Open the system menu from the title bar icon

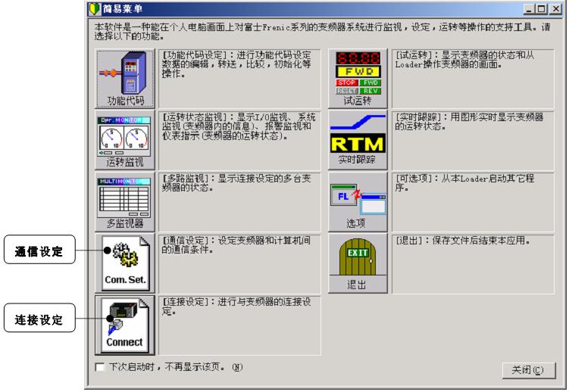coord(95,8)
